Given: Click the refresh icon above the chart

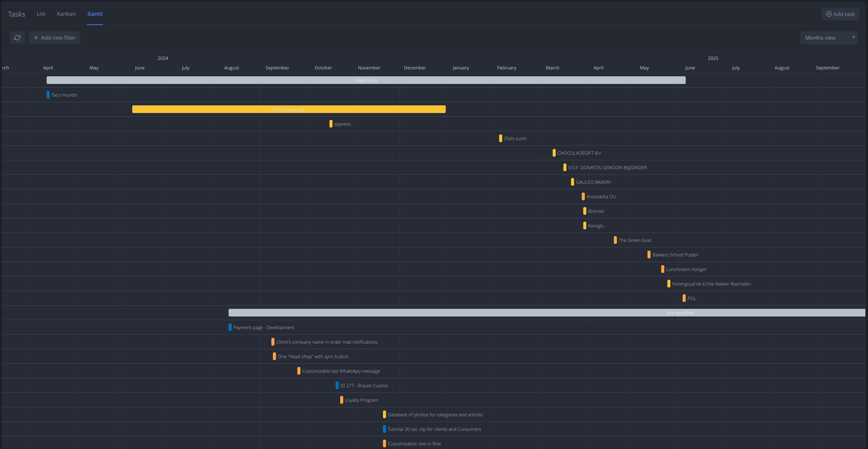Looking at the screenshot, I should [17, 37].
